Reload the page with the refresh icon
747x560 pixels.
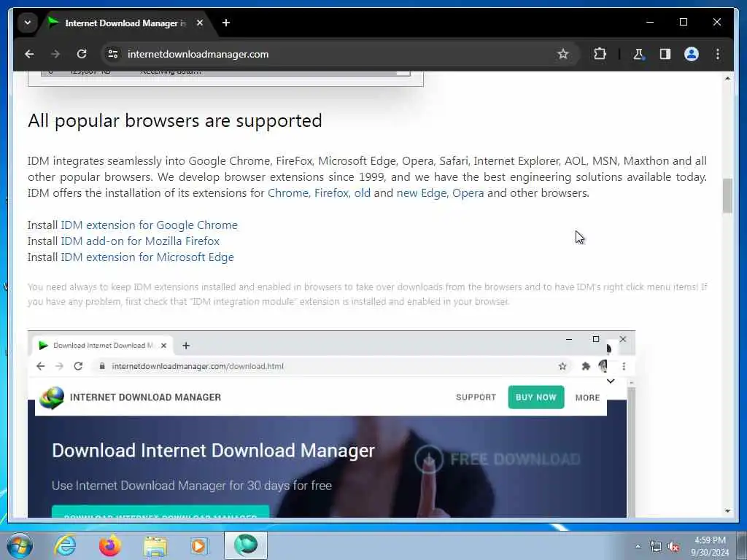(82, 54)
